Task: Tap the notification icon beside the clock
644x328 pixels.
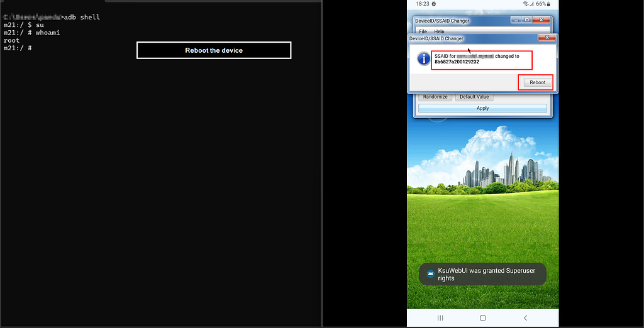Action: (x=434, y=4)
